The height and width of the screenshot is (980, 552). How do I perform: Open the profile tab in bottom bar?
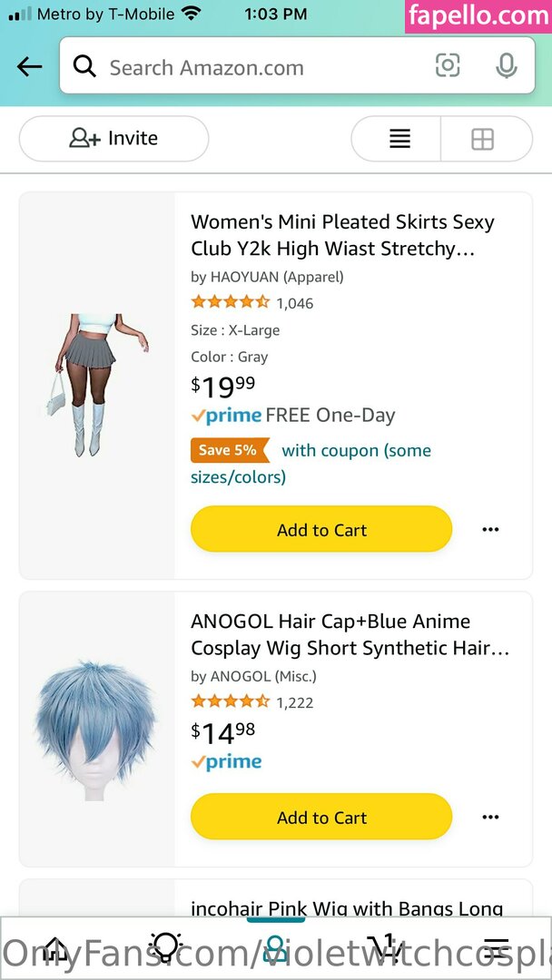point(276,948)
